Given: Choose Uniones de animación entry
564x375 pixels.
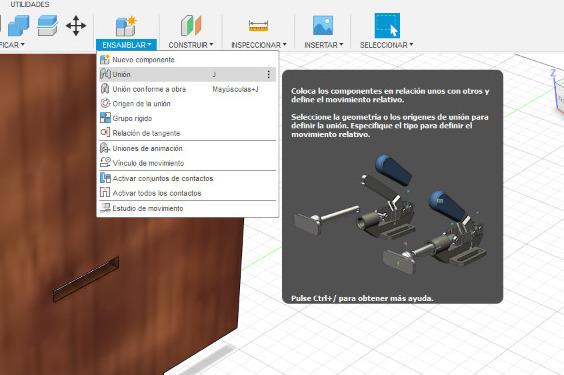Looking at the screenshot, I should [x=187, y=148].
